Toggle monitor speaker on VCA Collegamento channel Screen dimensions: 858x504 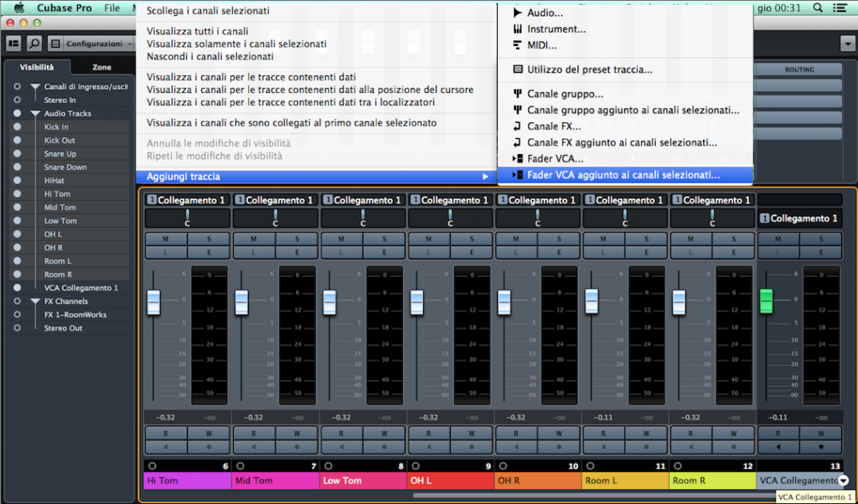[778, 446]
